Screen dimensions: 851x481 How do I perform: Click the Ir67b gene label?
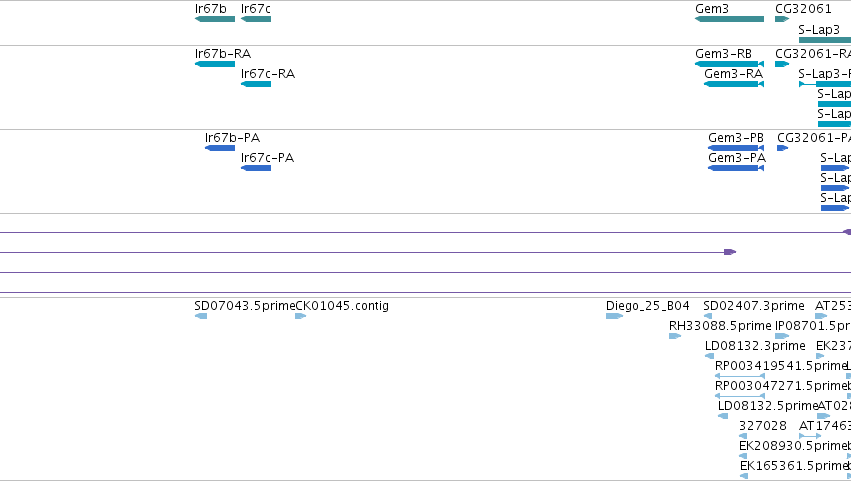tap(211, 9)
